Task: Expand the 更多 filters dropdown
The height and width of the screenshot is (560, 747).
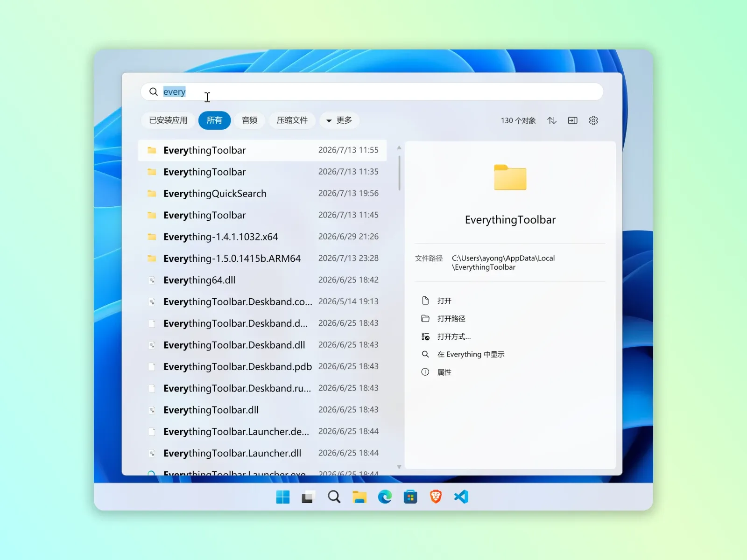Action: point(339,120)
